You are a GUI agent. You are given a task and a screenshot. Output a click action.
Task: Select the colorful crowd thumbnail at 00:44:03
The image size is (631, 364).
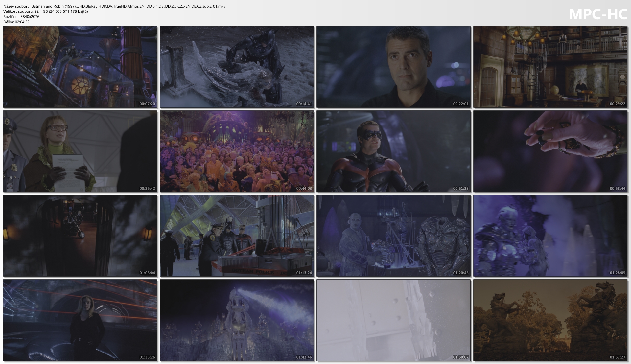(x=237, y=151)
